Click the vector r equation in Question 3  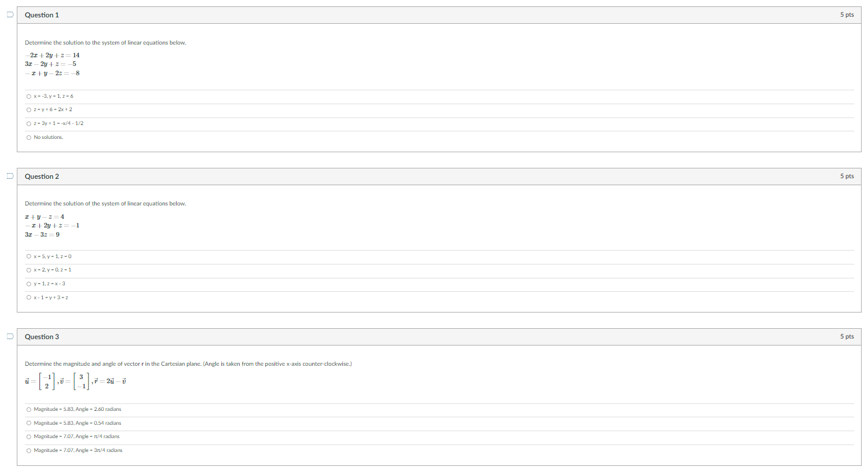(110, 381)
